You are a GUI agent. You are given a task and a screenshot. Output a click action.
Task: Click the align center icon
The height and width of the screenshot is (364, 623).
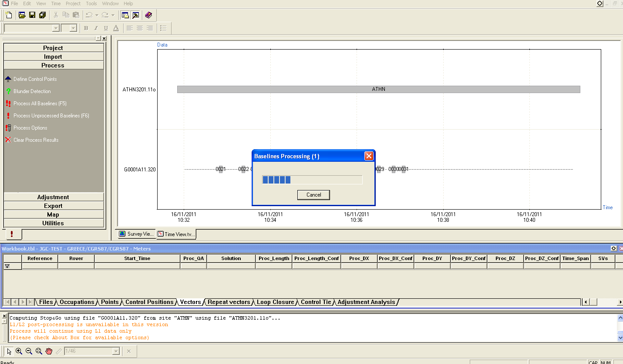click(140, 28)
